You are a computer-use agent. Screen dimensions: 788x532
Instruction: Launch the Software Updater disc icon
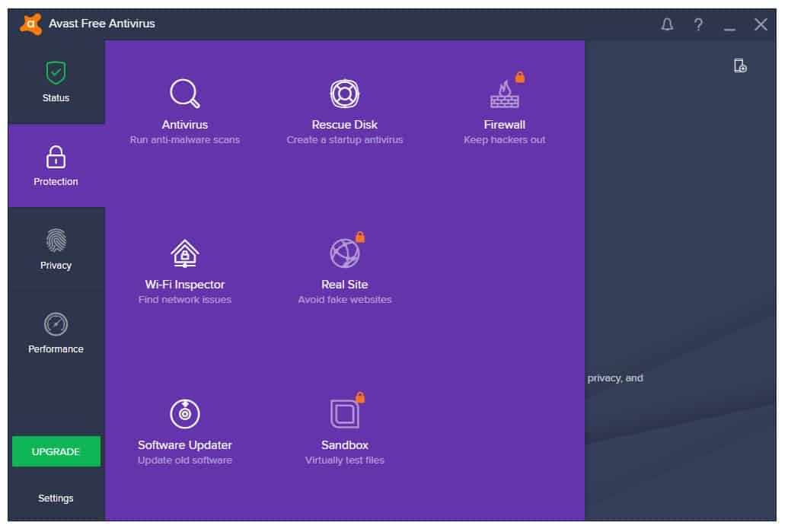184,413
